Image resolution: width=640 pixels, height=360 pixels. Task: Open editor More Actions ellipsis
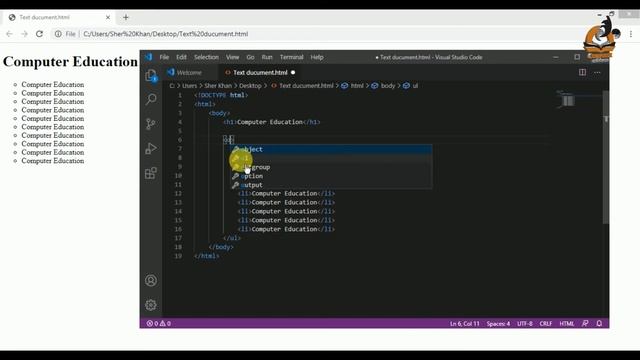click(x=597, y=72)
